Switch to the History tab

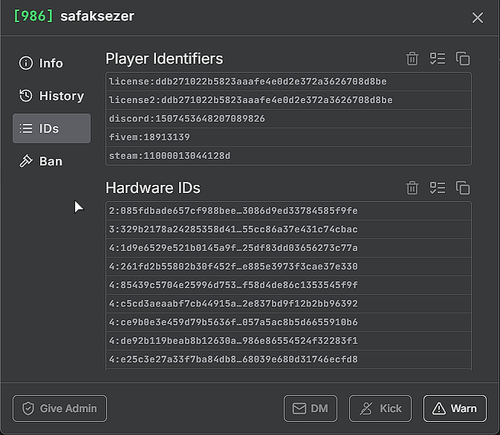point(51,96)
